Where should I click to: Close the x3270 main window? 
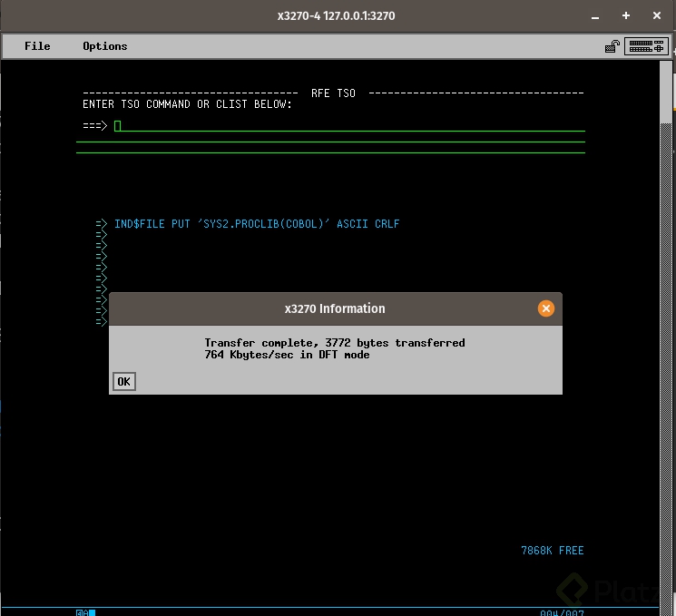[657, 16]
